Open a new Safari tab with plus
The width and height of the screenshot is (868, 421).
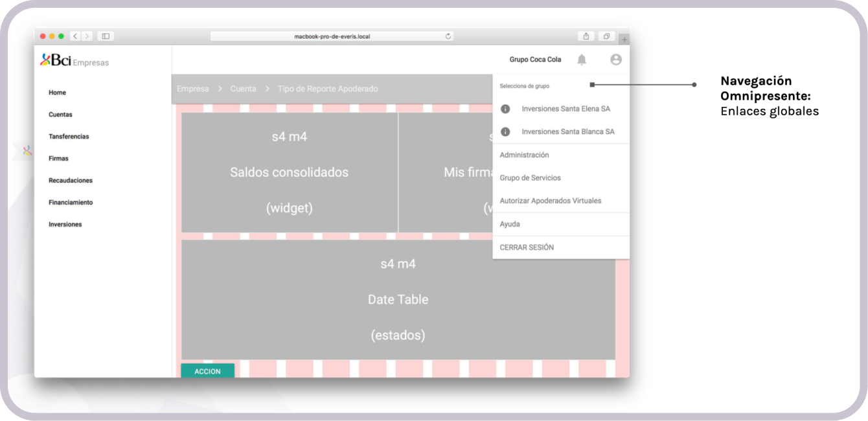(x=624, y=40)
